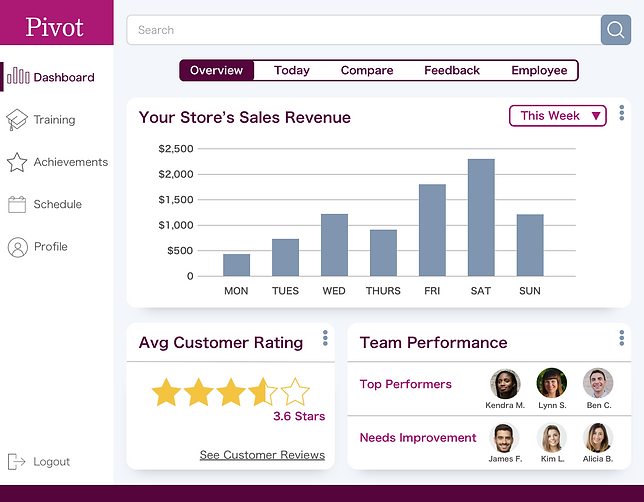Image resolution: width=644 pixels, height=502 pixels.
Task: Click the MON revenue bar
Action: (x=236, y=265)
